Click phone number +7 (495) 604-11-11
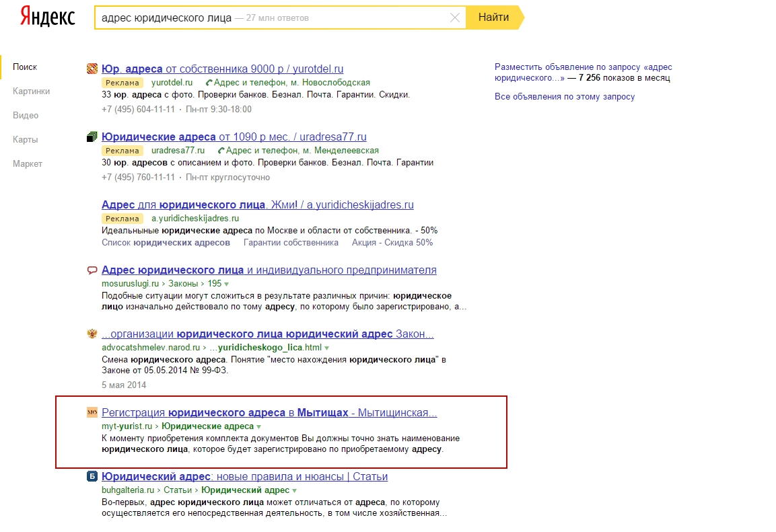 click(x=138, y=109)
